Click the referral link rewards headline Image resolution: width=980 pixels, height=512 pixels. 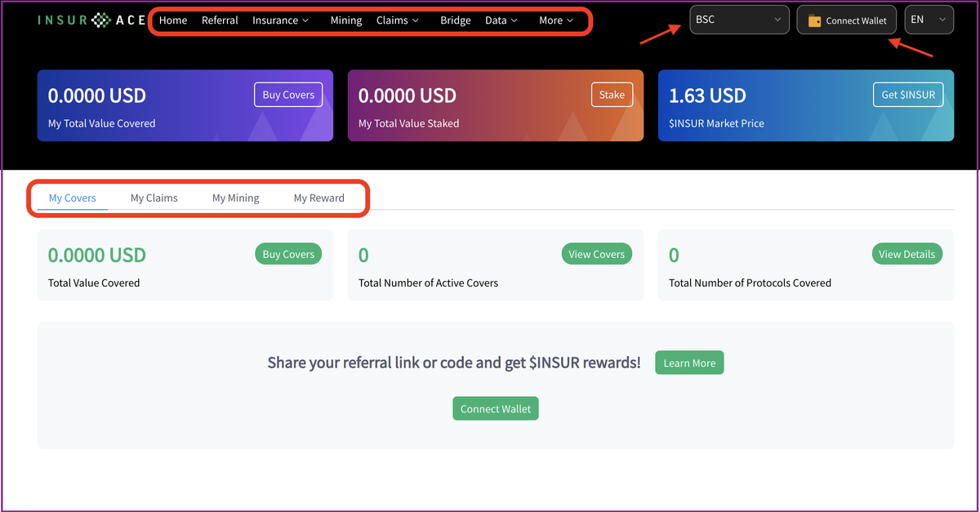coord(454,363)
